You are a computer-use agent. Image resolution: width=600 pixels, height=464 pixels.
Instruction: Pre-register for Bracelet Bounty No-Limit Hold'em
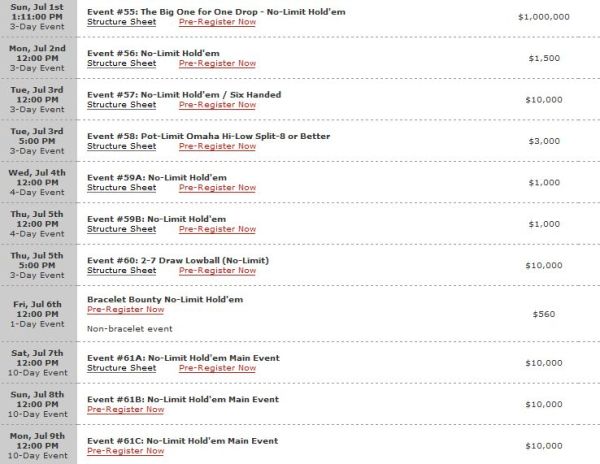pyautogui.click(x=126, y=309)
